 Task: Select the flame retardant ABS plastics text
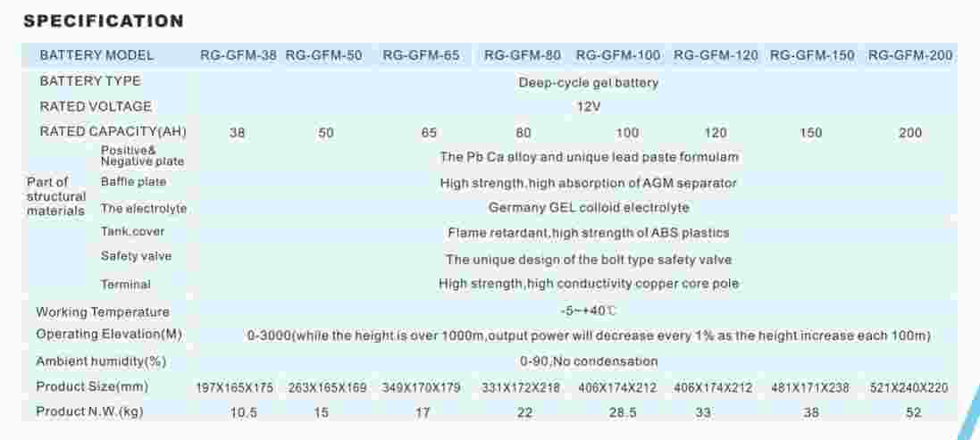(x=588, y=233)
